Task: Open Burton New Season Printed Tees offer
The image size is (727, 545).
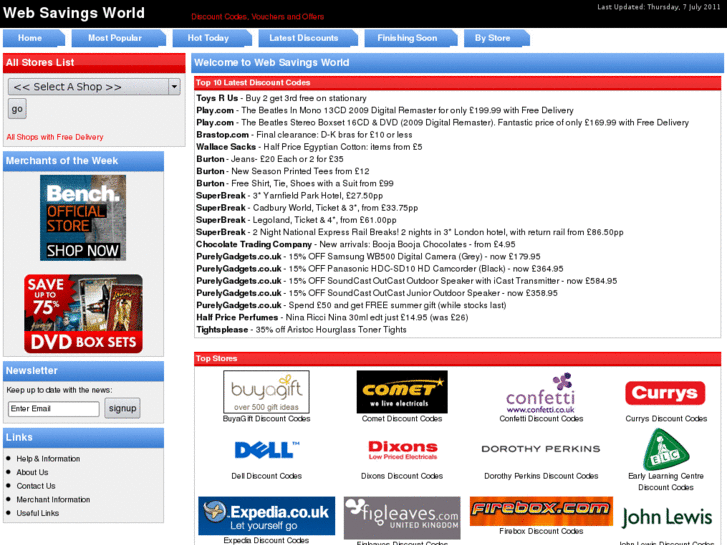Action: pyautogui.click(x=283, y=171)
